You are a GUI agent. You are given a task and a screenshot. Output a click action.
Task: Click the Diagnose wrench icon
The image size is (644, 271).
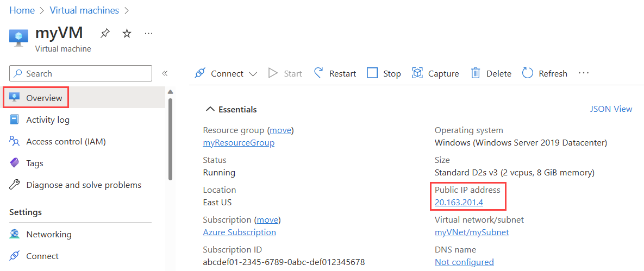14,185
